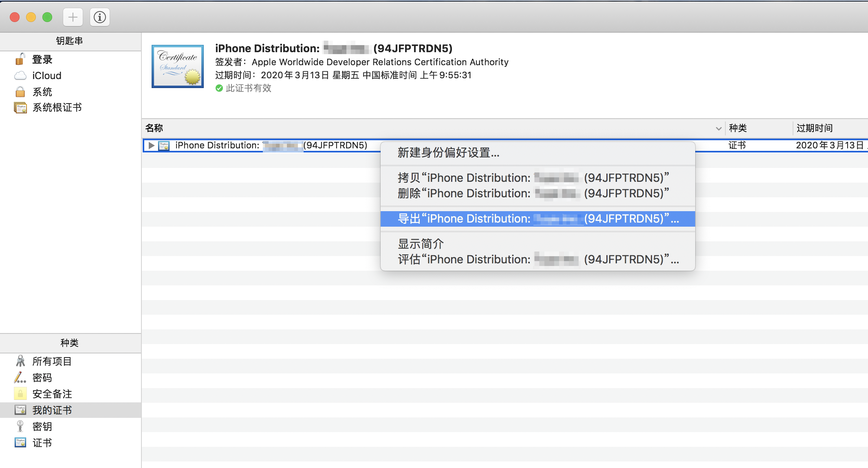Select the 证书 category at the bottom
The width and height of the screenshot is (868, 468).
click(42, 443)
